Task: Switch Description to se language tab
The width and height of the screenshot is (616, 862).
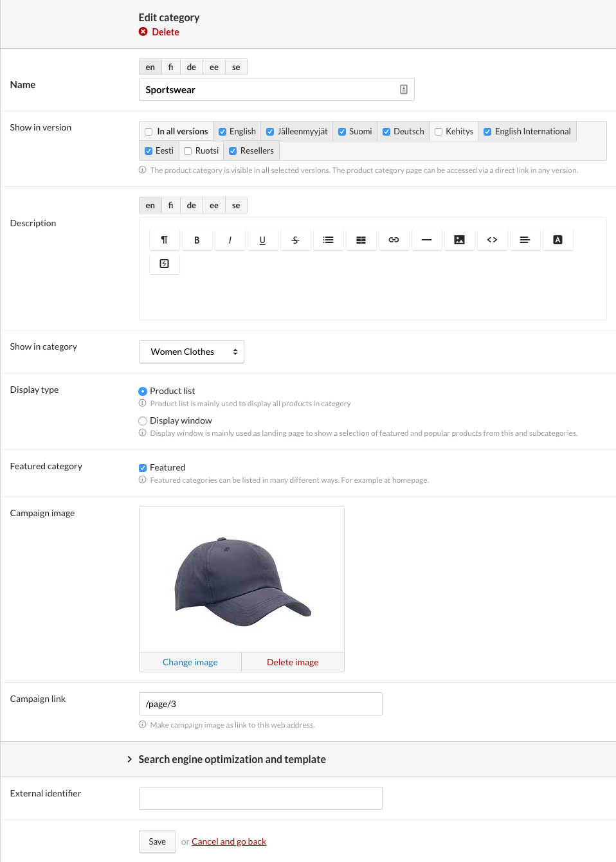Action: click(236, 205)
